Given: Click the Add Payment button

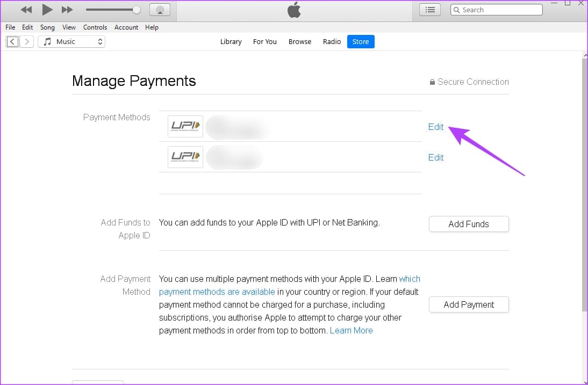Looking at the screenshot, I should (x=469, y=304).
